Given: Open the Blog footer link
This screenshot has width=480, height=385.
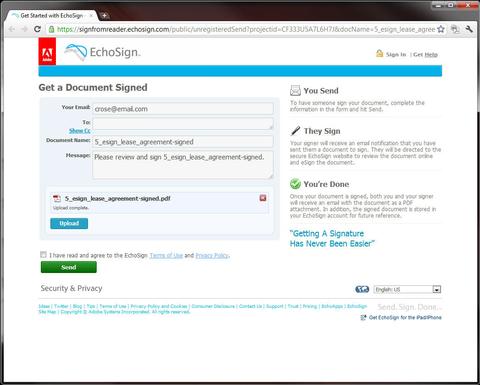Looking at the screenshot, I should pyautogui.click(x=77, y=306).
